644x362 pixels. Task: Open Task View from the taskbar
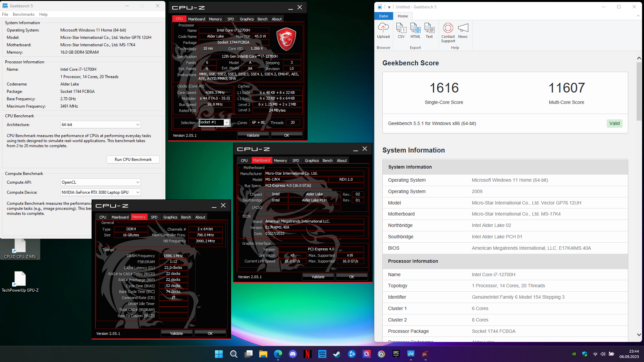click(x=249, y=354)
